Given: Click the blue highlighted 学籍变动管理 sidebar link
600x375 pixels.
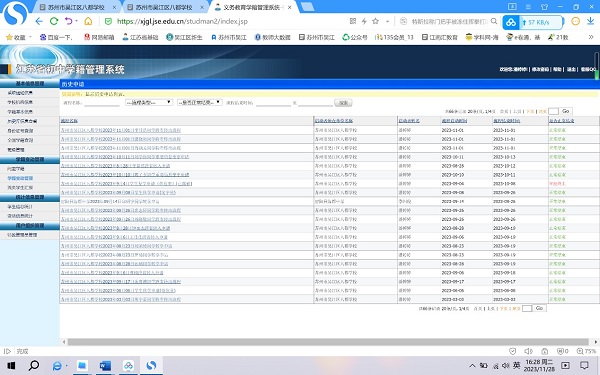Looking at the screenshot, I should coord(20,178).
